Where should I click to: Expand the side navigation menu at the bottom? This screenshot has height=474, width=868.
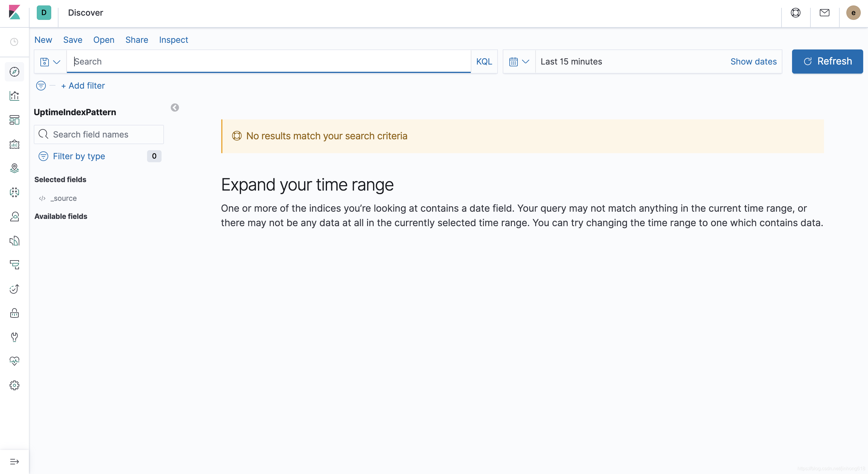(x=14, y=462)
